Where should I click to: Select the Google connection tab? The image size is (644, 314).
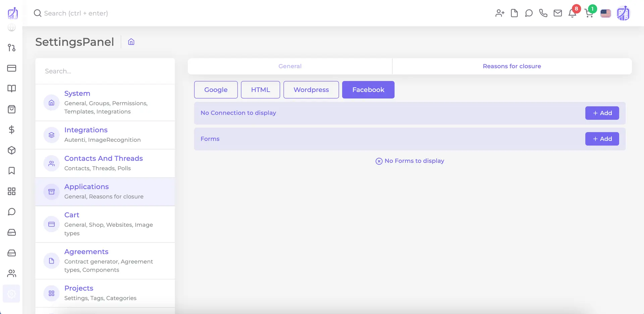tap(216, 90)
